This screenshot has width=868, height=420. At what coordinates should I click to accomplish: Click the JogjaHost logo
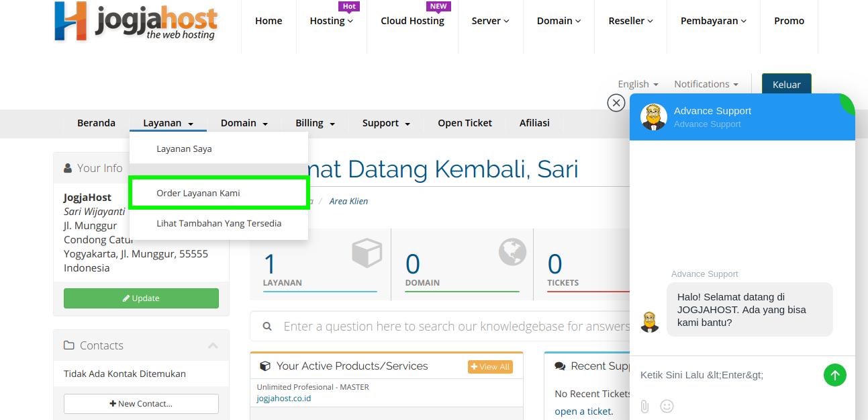click(135, 22)
